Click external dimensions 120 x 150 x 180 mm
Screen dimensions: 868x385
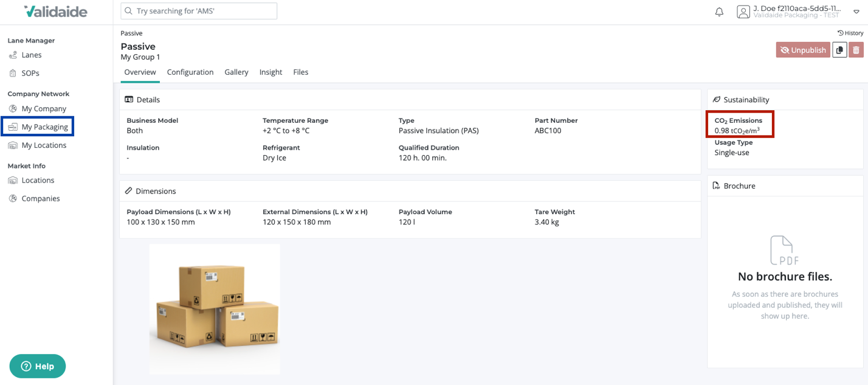click(x=297, y=222)
